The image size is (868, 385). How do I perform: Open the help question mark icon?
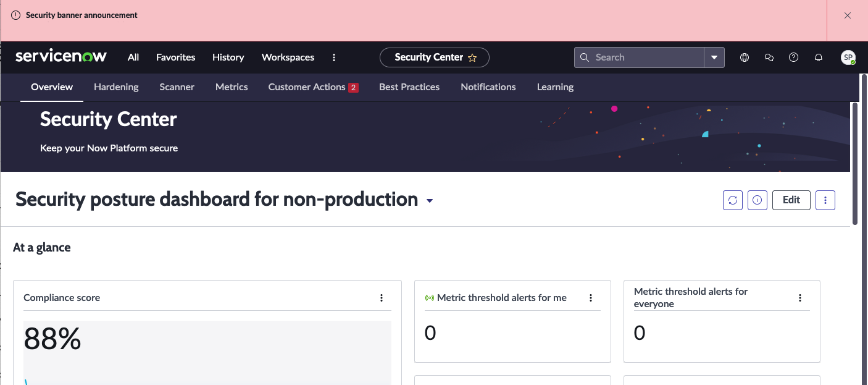(x=794, y=57)
